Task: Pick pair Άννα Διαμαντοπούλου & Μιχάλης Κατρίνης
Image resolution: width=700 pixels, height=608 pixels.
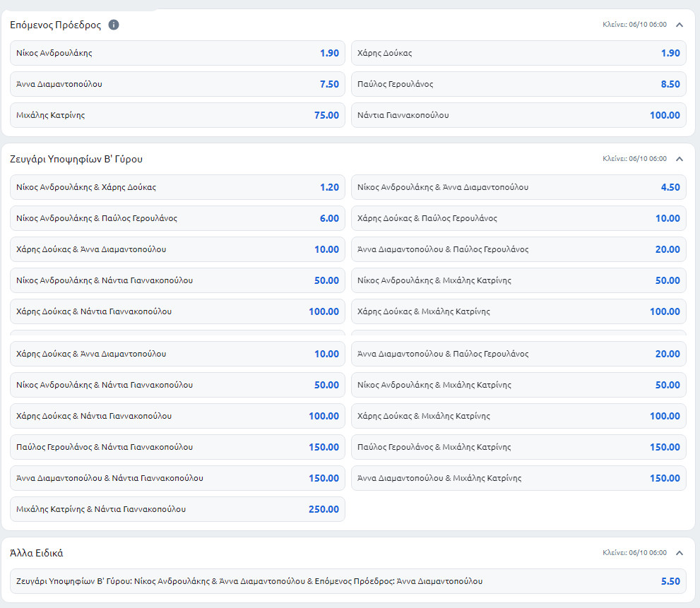Action: [518, 478]
